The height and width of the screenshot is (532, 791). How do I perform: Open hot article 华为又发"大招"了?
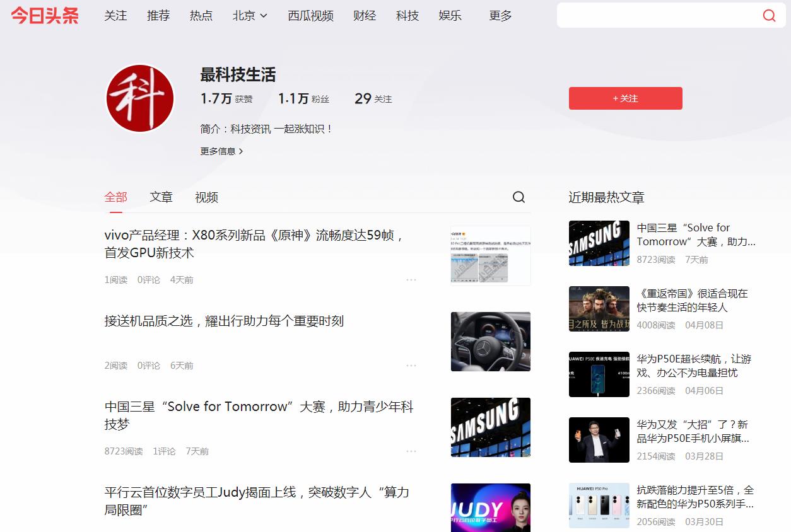693,431
